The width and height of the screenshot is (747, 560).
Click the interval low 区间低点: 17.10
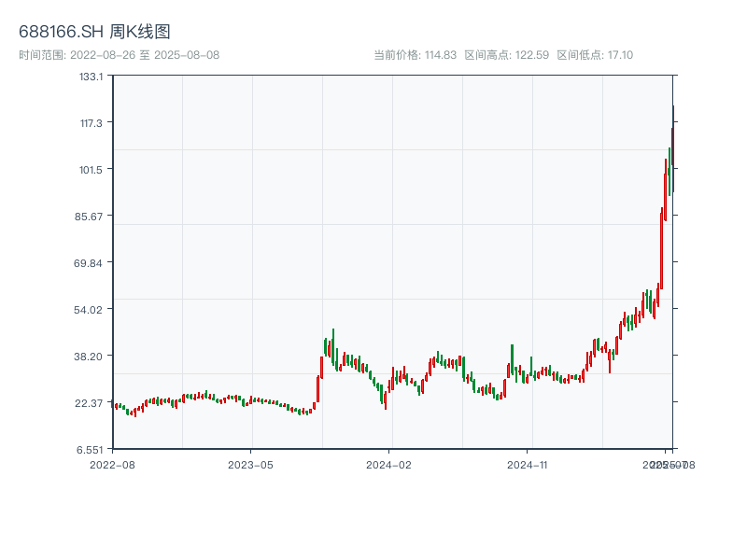[x=595, y=55]
